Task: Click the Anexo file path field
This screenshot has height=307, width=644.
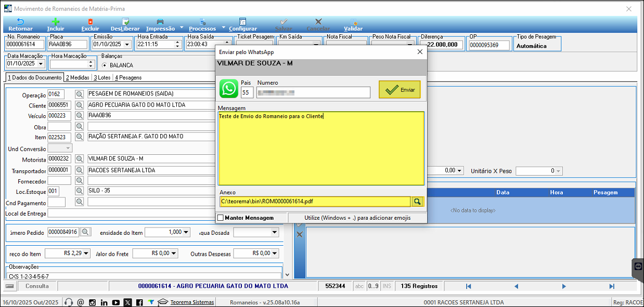Action: point(315,201)
